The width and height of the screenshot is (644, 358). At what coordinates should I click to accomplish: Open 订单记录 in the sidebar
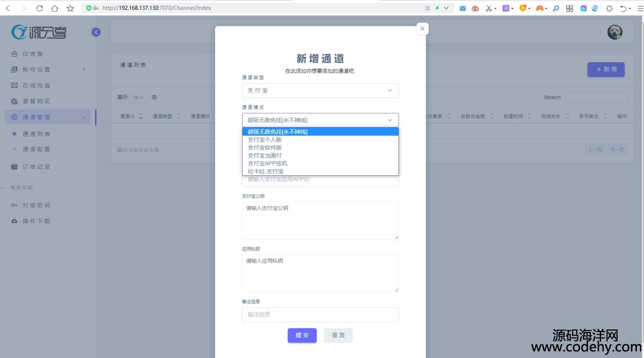coord(36,167)
